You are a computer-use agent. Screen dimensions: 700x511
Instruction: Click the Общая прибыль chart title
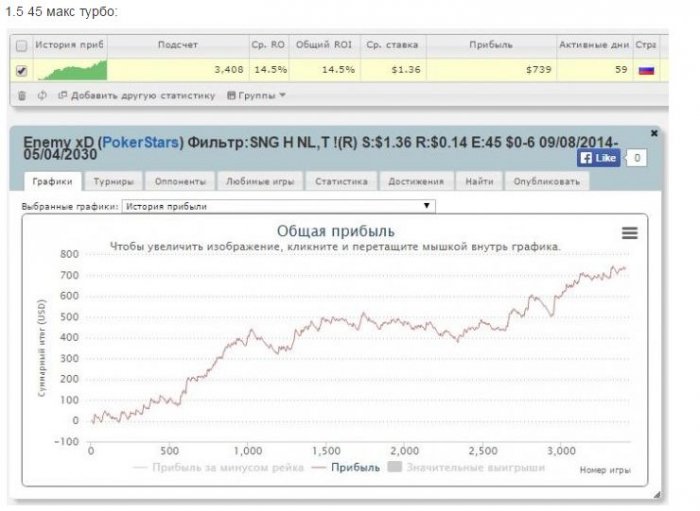point(336,231)
